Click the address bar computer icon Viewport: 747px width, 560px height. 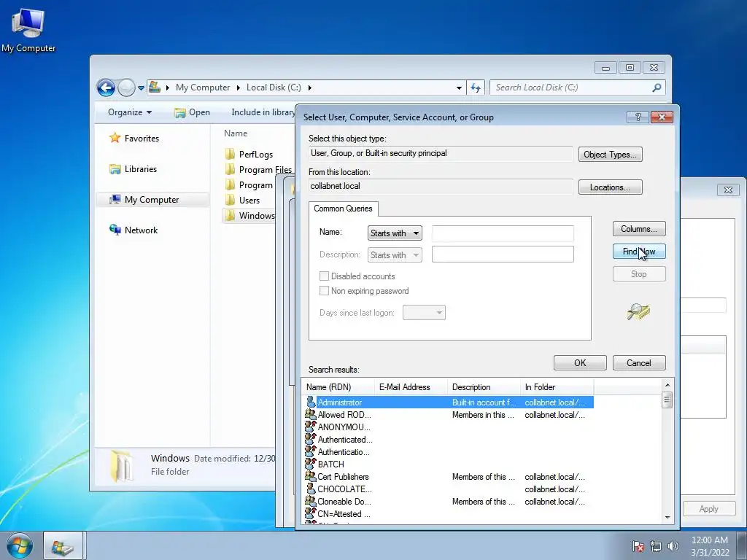155,87
